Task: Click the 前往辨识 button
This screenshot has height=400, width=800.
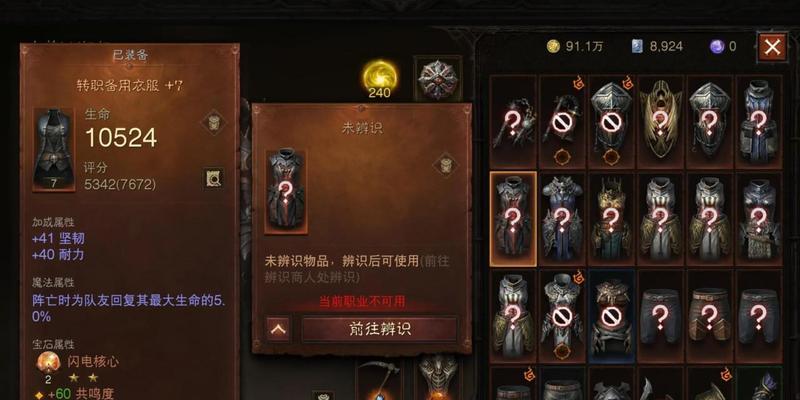Action: click(380, 329)
